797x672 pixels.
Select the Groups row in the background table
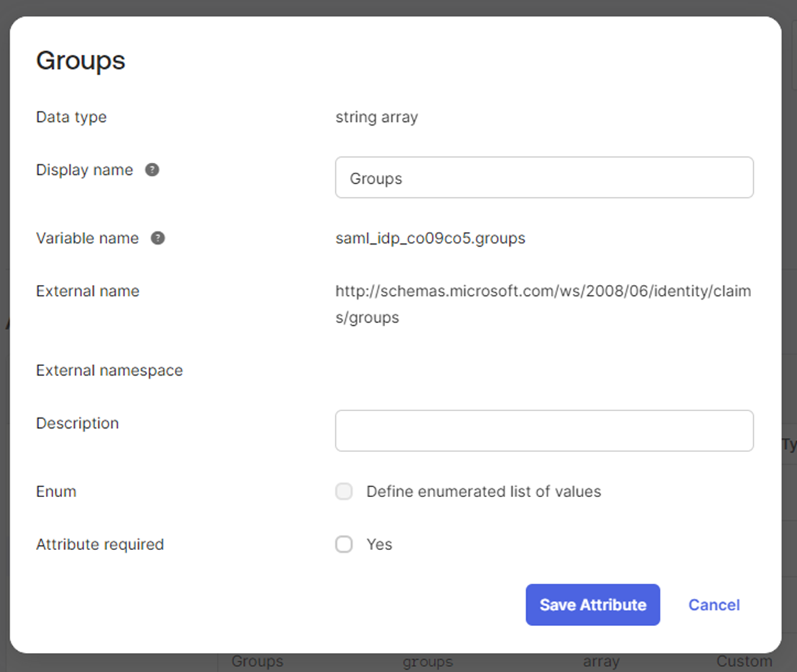pyautogui.click(x=257, y=661)
